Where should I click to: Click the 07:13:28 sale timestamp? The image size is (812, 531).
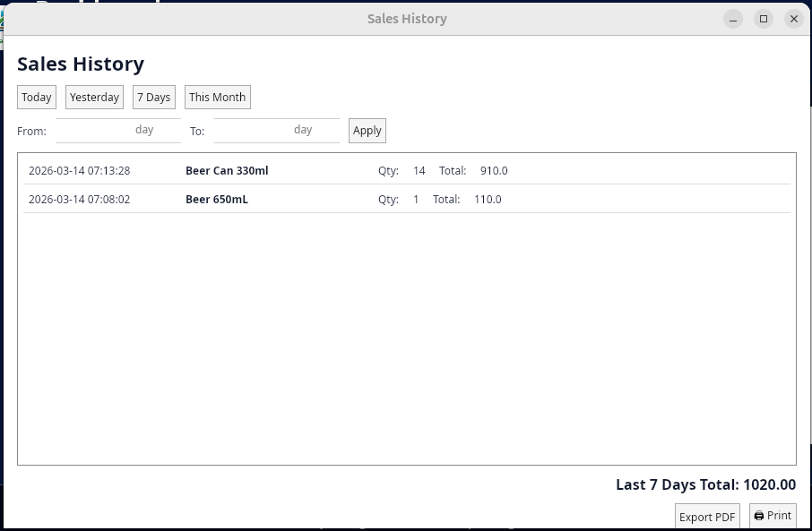pyautogui.click(x=79, y=171)
